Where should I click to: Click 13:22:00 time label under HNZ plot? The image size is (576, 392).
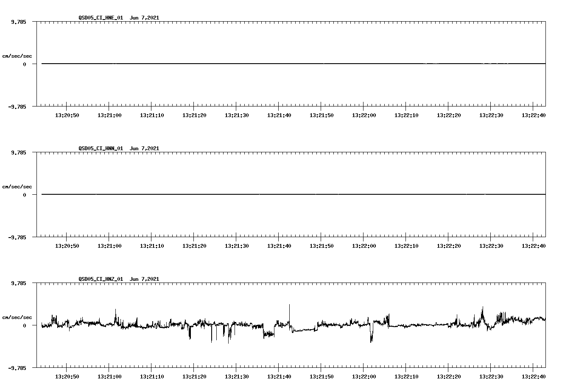[364, 377]
